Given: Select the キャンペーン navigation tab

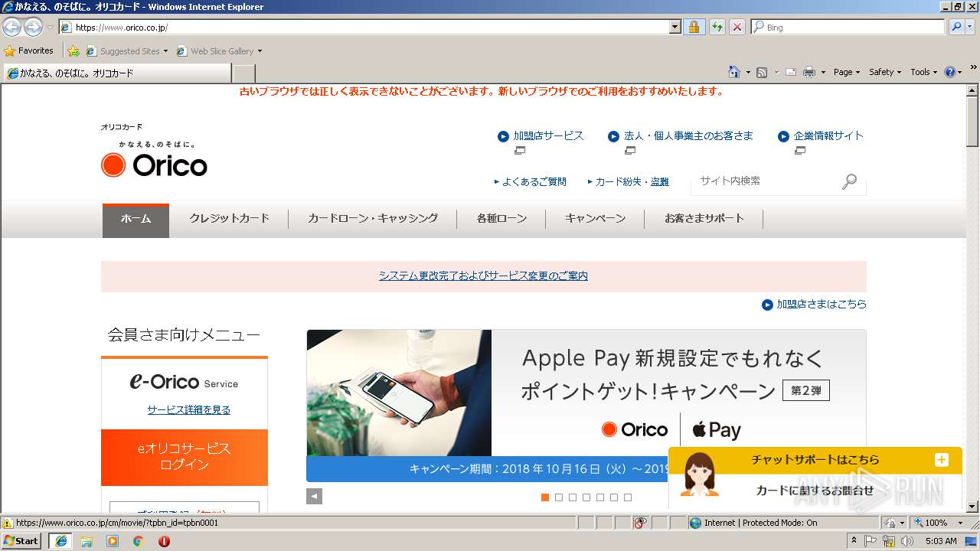Looking at the screenshot, I should pyautogui.click(x=595, y=219).
